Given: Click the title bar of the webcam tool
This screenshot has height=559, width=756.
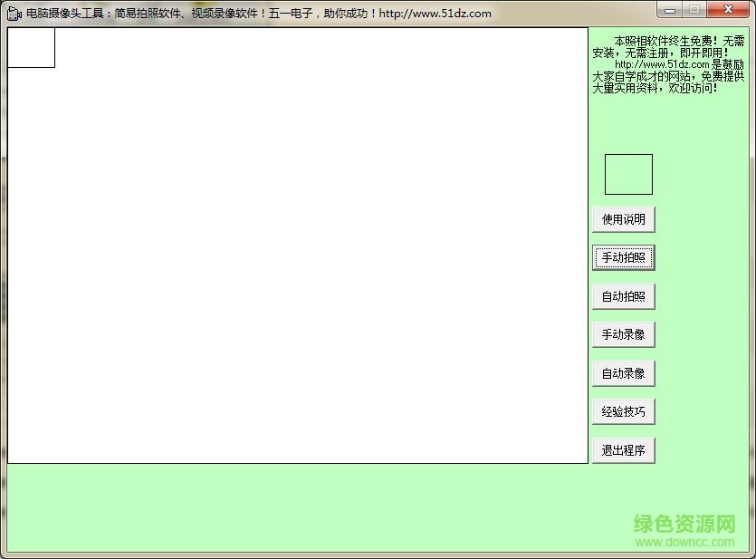Looking at the screenshot, I should (x=272, y=12).
